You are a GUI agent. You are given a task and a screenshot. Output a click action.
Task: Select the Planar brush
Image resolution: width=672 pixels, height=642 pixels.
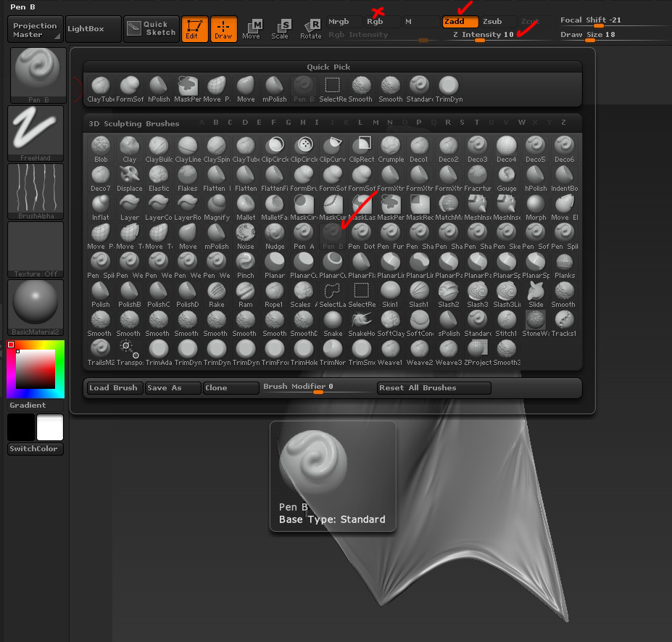point(275,266)
